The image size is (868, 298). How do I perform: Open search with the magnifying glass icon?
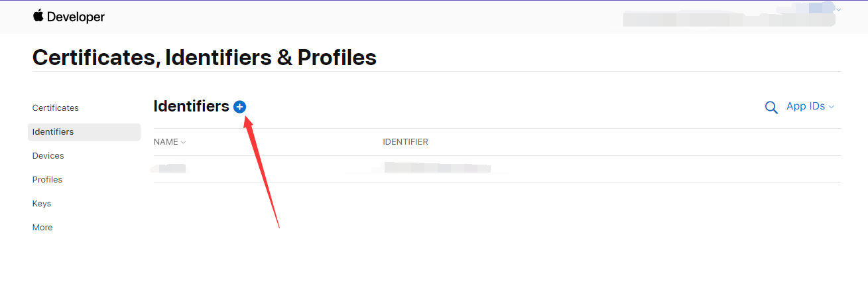(x=771, y=108)
